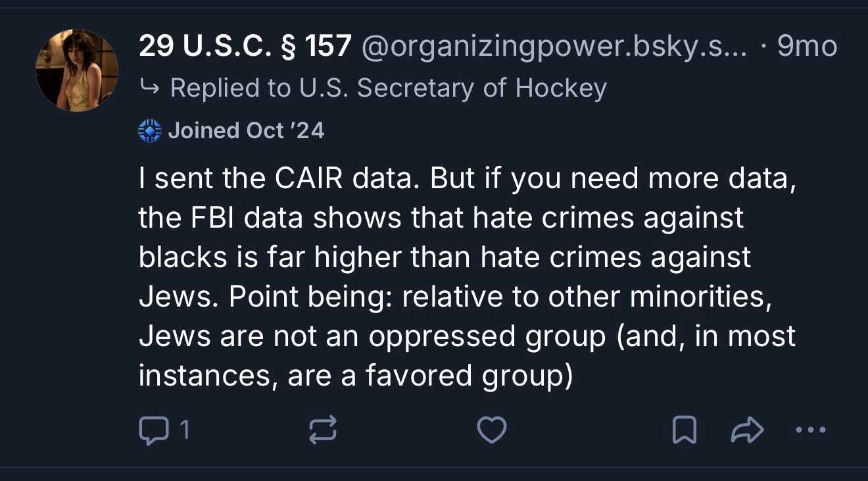The image size is (868, 481).
Task: Click the U.S. Secretary of Hockey name
Action: point(449,88)
